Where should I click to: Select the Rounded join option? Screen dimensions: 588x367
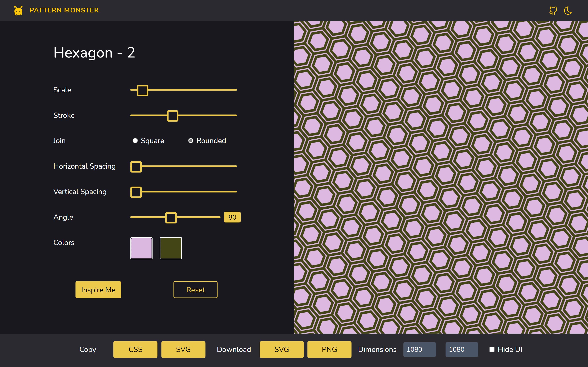pyautogui.click(x=191, y=140)
